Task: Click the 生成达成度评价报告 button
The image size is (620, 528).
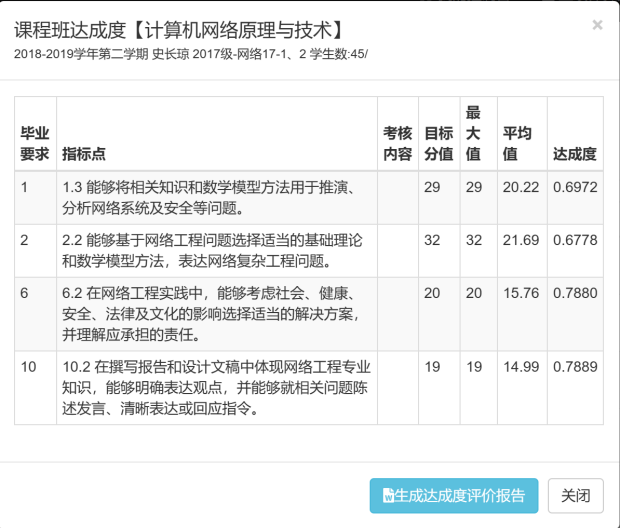Action: (x=454, y=495)
